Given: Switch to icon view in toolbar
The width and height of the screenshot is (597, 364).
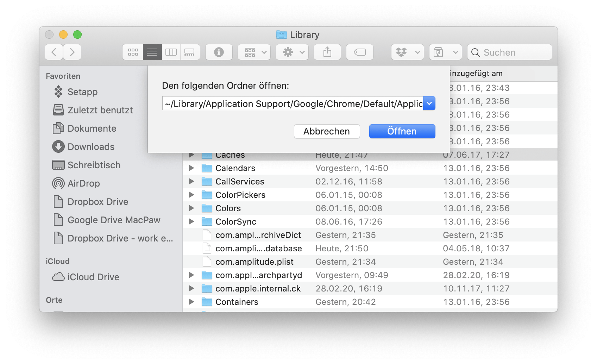Looking at the screenshot, I should tap(133, 52).
